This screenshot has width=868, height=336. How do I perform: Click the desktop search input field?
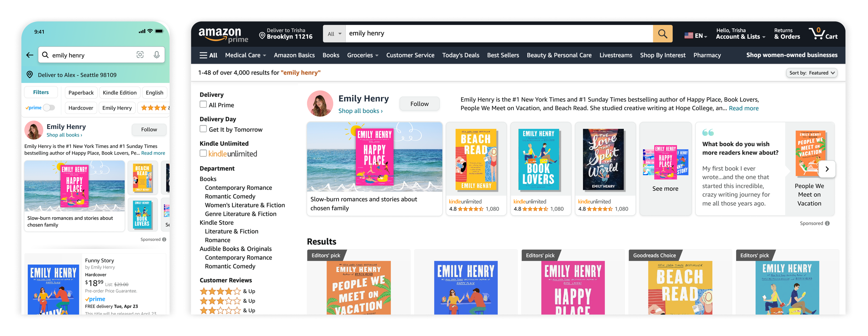(x=499, y=34)
